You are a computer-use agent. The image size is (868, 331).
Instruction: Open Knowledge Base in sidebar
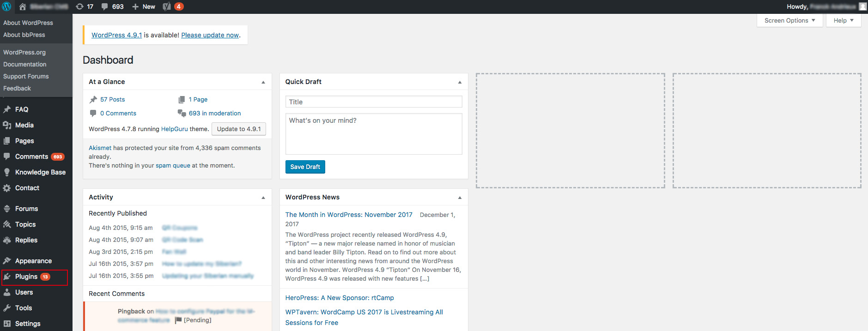tap(40, 172)
